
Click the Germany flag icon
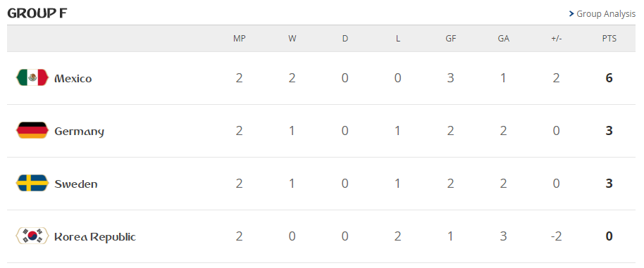pos(32,130)
